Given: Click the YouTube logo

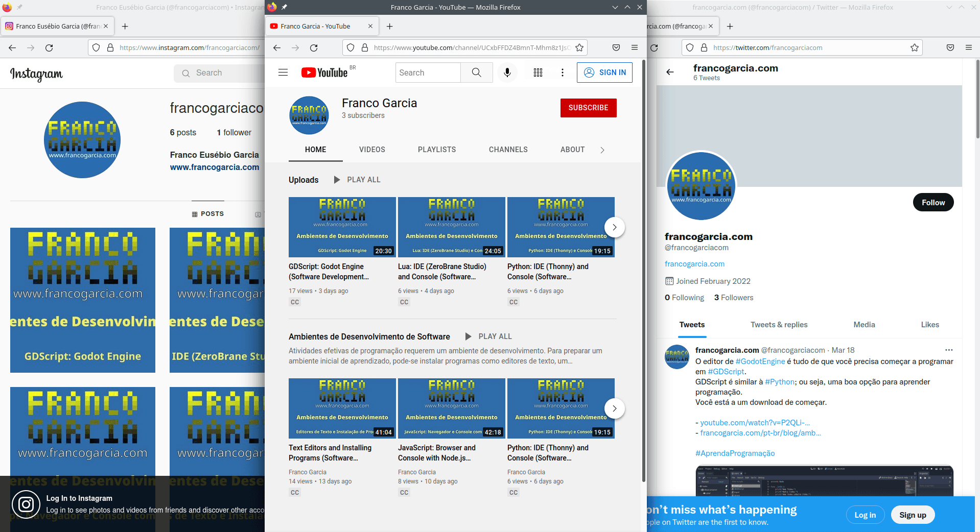Looking at the screenshot, I should [x=324, y=72].
